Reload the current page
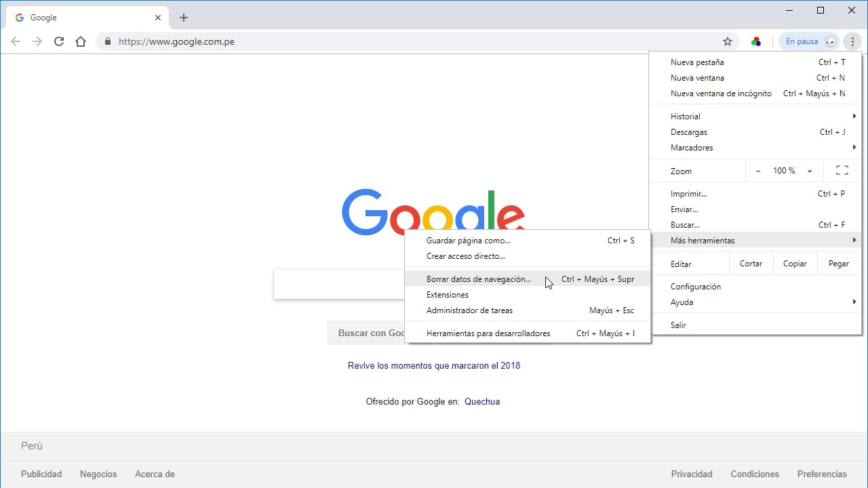Viewport: 868px width, 488px height. coord(59,41)
